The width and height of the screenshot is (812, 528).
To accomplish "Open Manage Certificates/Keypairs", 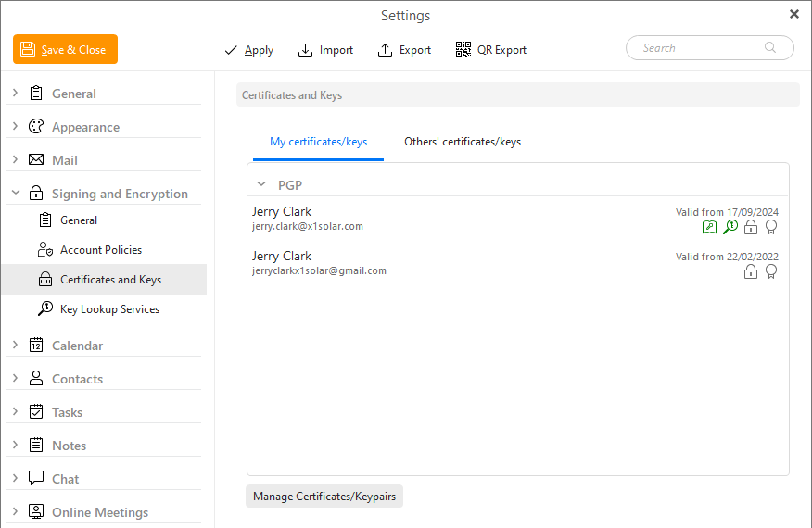I will point(324,497).
